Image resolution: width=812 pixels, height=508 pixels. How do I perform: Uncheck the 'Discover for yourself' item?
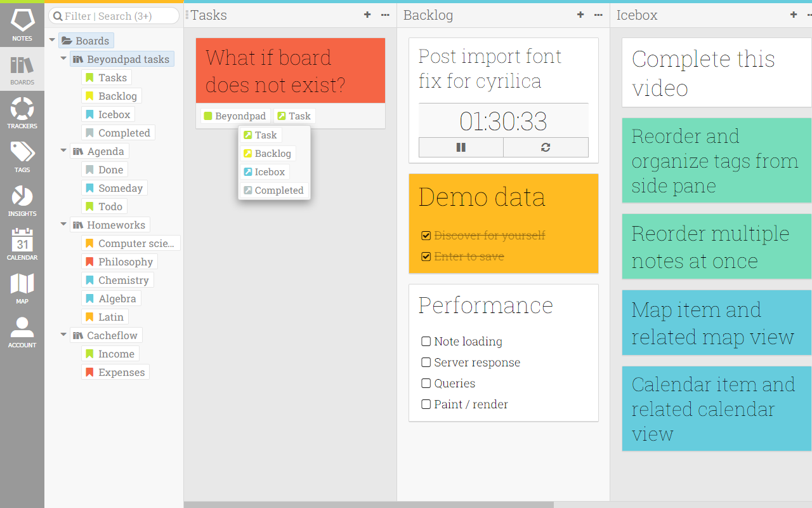426,236
